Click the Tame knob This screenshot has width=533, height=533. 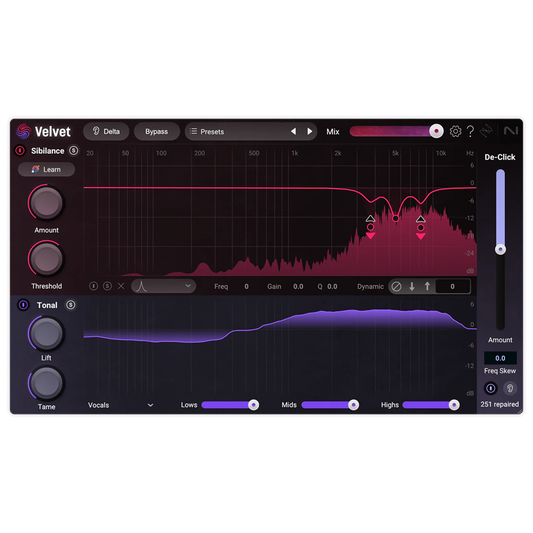tap(46, 383)
